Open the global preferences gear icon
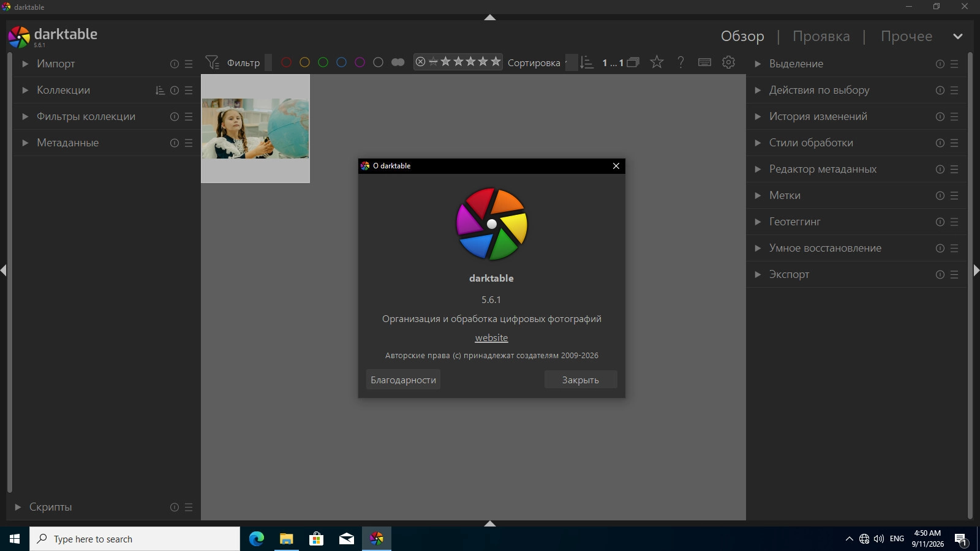Viewport: 980px width, 551px height. (x=728, y=62)
